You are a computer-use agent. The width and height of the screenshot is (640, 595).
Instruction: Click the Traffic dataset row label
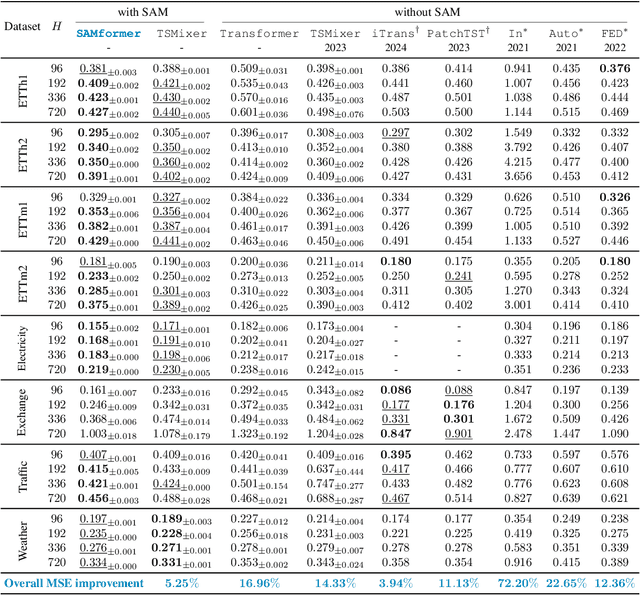pyautogui.click(x=23, y=476)
